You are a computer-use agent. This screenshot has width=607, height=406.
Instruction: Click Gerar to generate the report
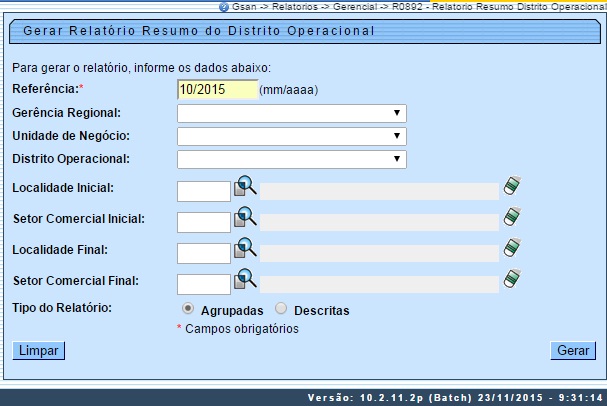point(573,351)
